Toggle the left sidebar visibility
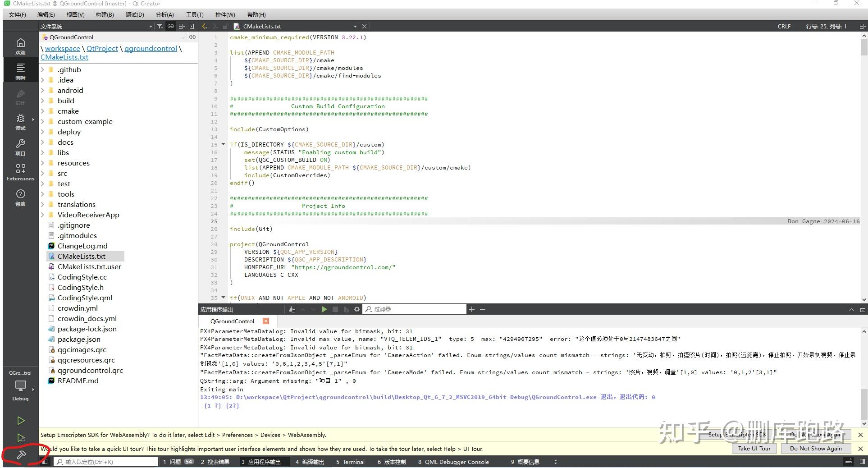Image resolution: width=868 pixels, height=468 pixels. [x=45, y=462]
